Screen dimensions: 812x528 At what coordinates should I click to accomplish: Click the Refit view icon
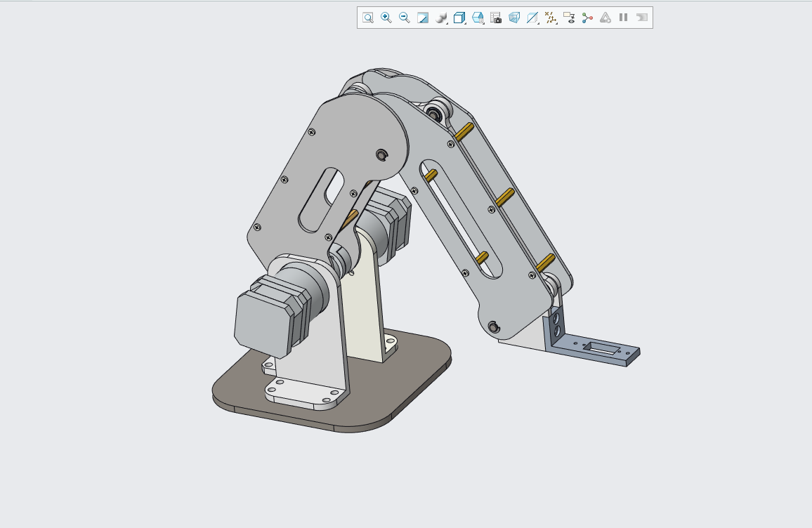coord(367,18)
